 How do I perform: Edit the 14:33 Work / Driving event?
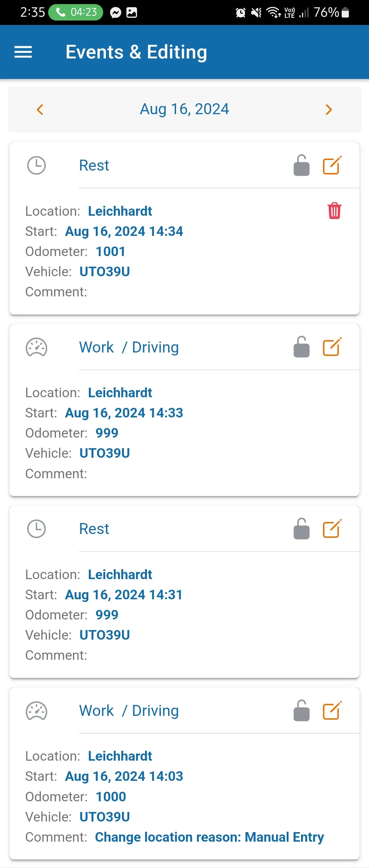coord(332,347)
